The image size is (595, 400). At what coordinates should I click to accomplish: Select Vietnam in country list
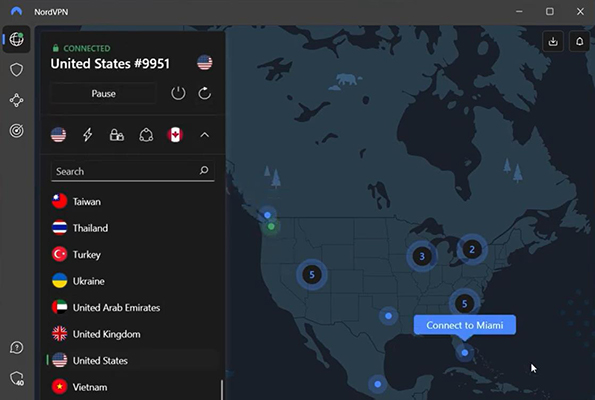click(132, 387)
